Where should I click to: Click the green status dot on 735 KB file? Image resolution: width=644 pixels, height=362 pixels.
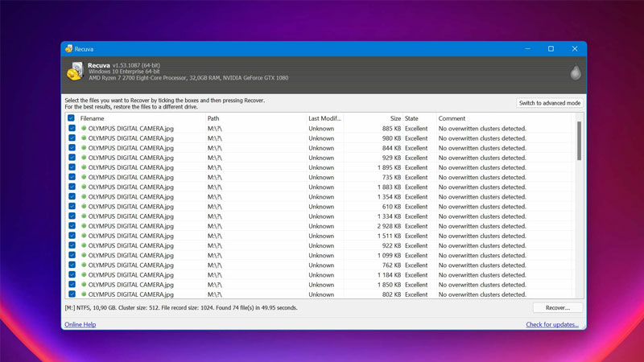pyautogui.click(x=84, y=177)
